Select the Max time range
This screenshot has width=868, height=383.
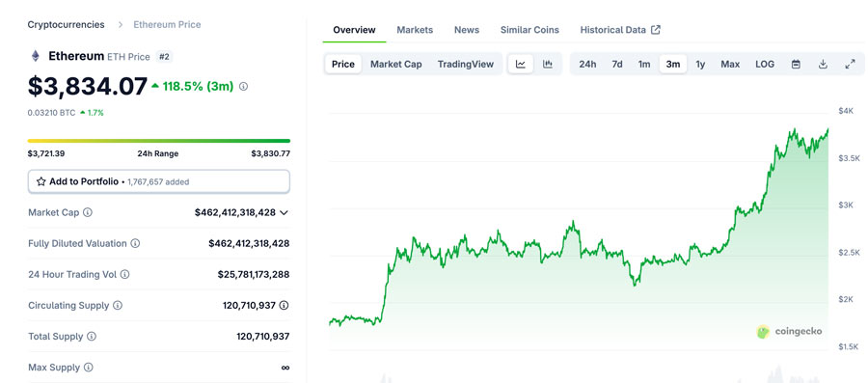[x=730, y=65]
